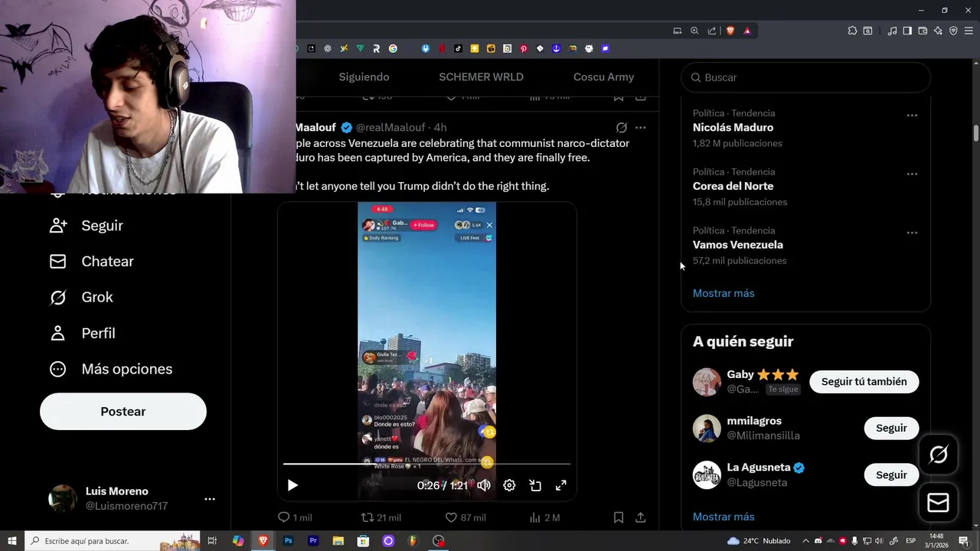Open the Pinterest bookmark icon
The image size is (980, 551).
tap(524, 48)
